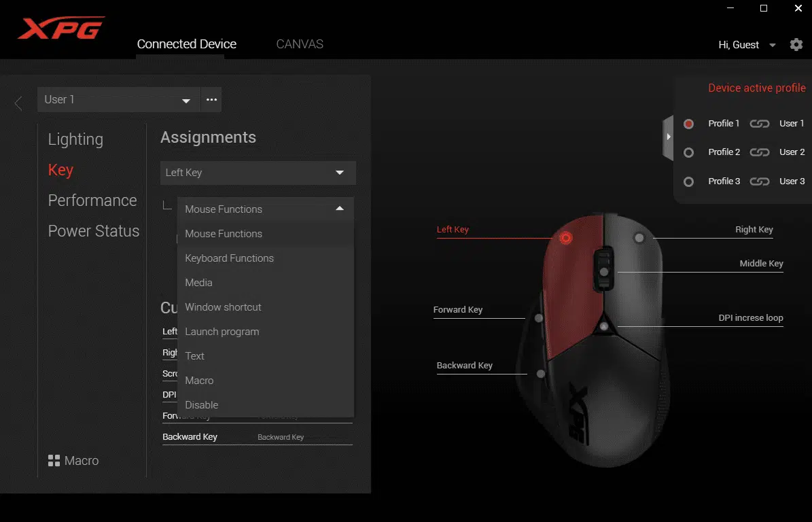Choose Text from the function list
This screenshot has height=522, width=812.
click(266, 355)
